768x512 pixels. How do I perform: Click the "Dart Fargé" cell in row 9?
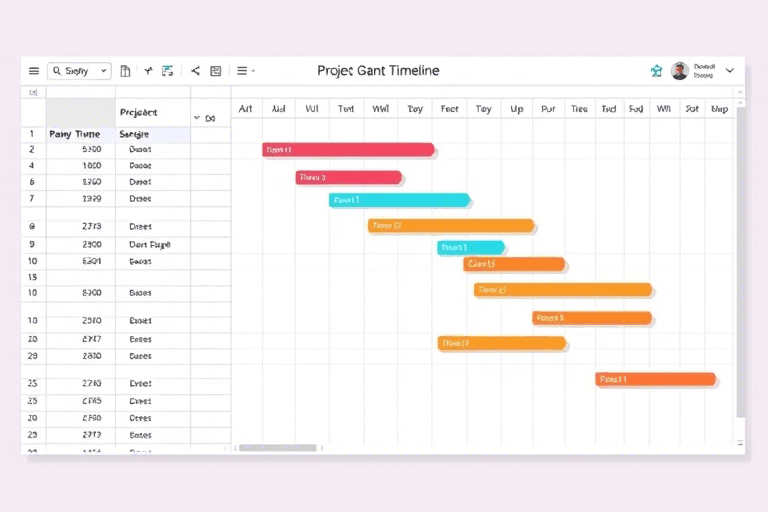150,244
